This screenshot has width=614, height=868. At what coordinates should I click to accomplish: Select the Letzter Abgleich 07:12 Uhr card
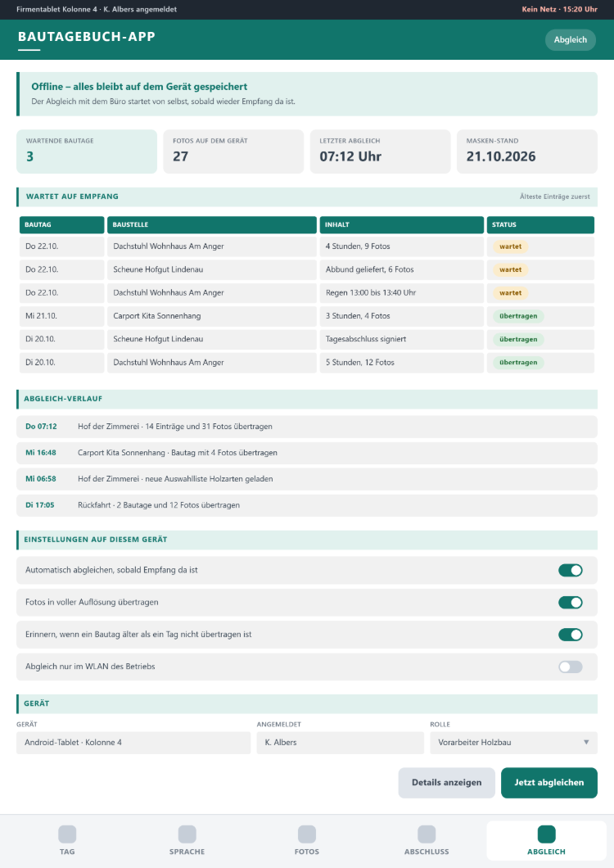[380, 151]
